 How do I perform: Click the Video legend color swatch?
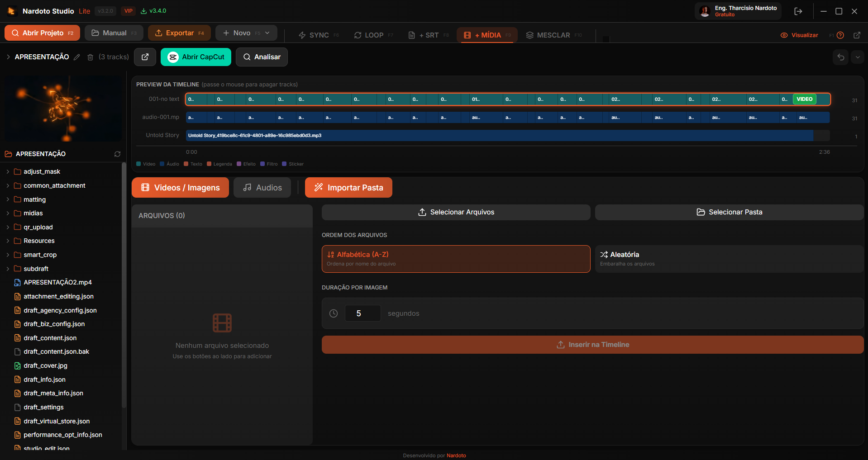point(139,164)
